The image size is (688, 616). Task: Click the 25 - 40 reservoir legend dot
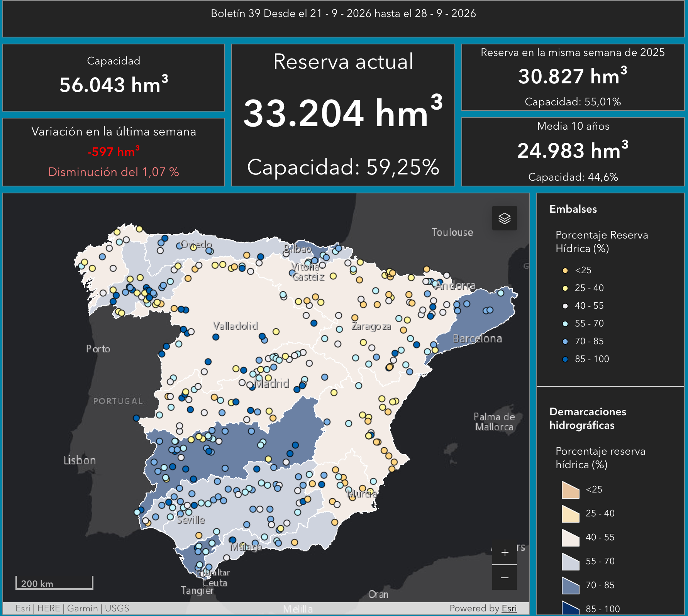pos(565,288)
